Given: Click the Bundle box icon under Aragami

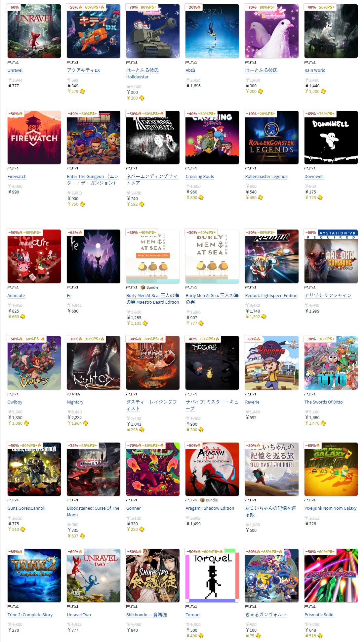Looking at the screenshot, I should click(203, 500).
